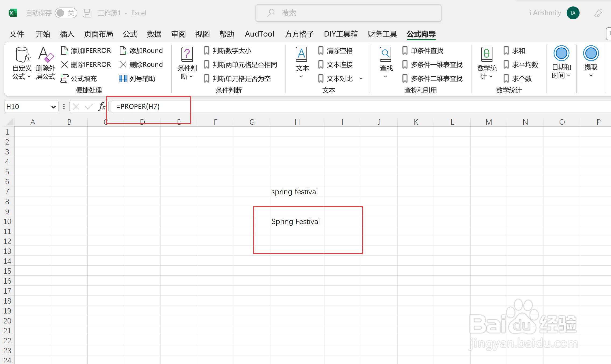The width and height of the screenshot is (611, 364).
Task: Select row 7 header
Action: 7,192
